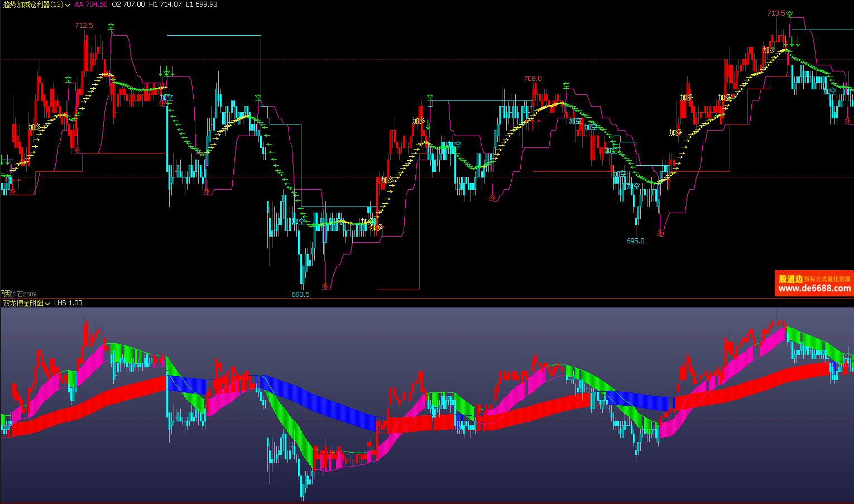Click the 690.5 low price marker
Screen dimensions: 854x504
(x=300, y=294)
